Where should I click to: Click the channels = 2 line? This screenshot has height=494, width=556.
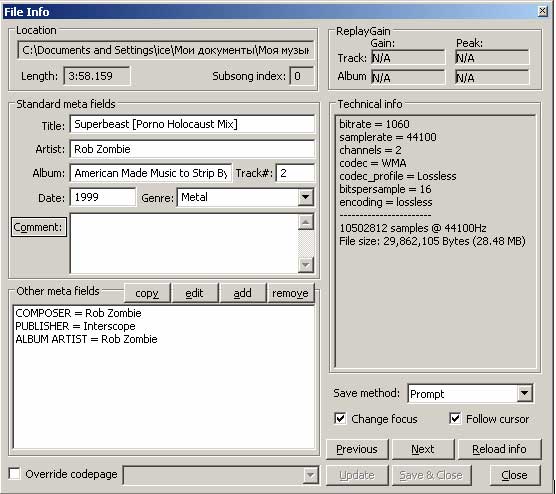(370, 150)
